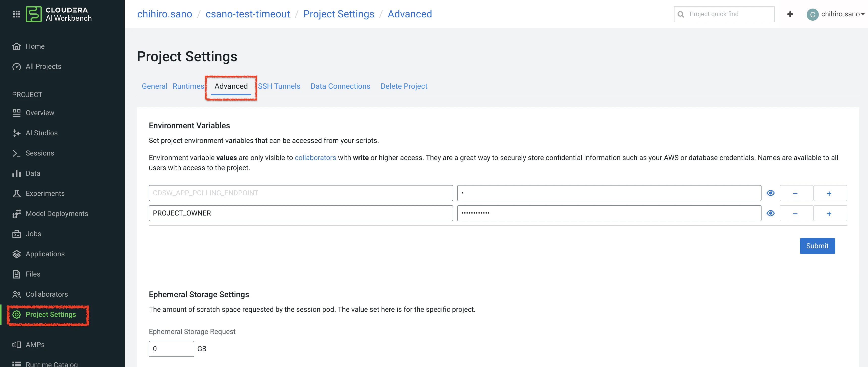This screenshot has width=868, height=367.
Task: Remove the PROJECT_OWNER variable row with minus
Action: (x=796, y=213)
